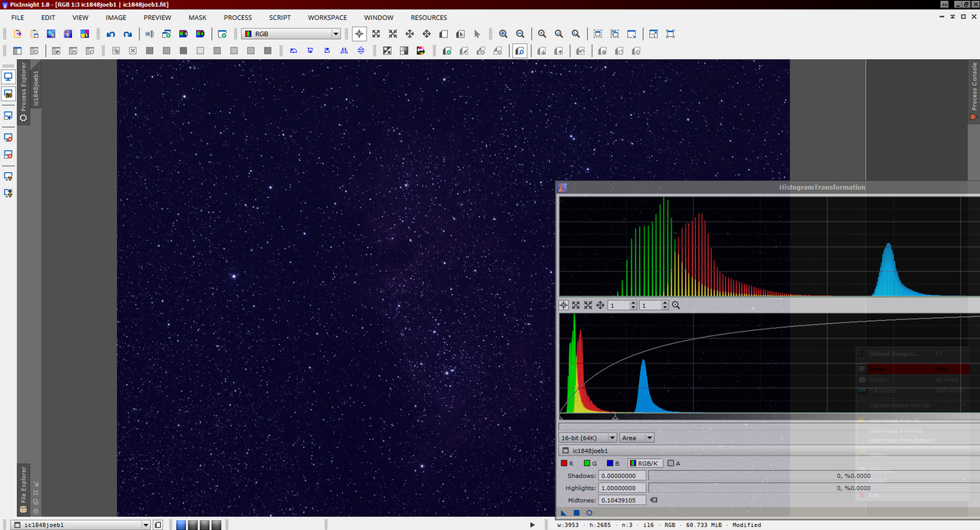Click the highlighted magnifier toolbar button on second row
980x530 pixels.
point(520,51)
